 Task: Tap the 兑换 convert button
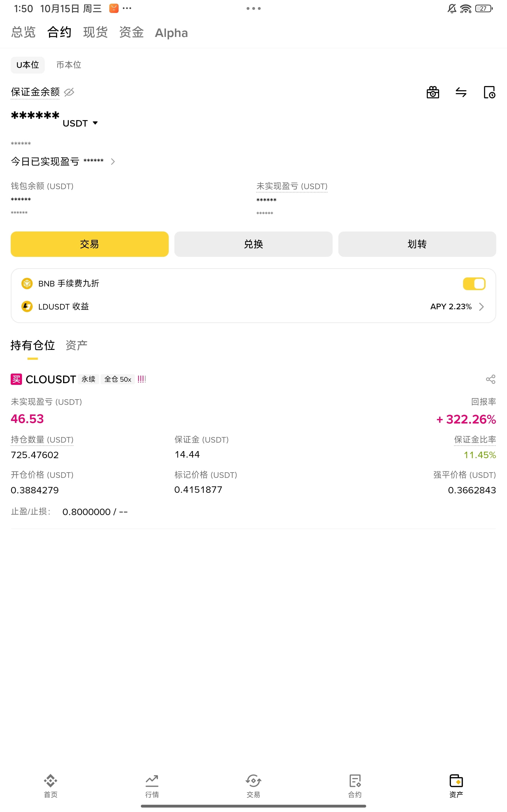pos(253,244)
